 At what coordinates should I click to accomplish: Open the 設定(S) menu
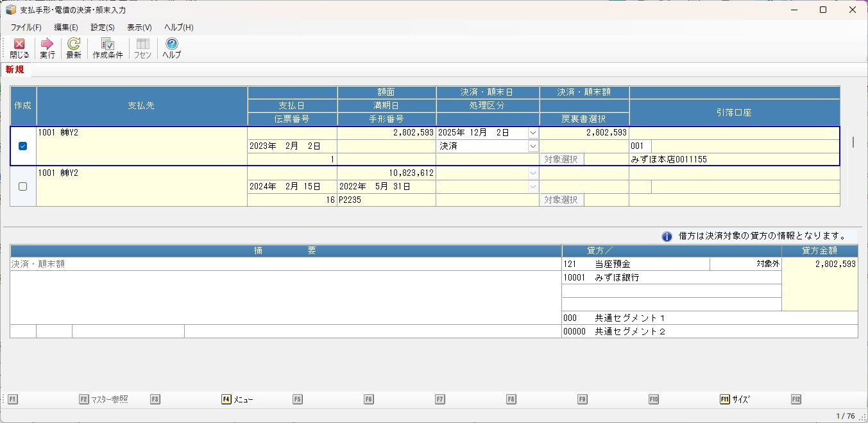pyautogui.click(x=103, y=28)
